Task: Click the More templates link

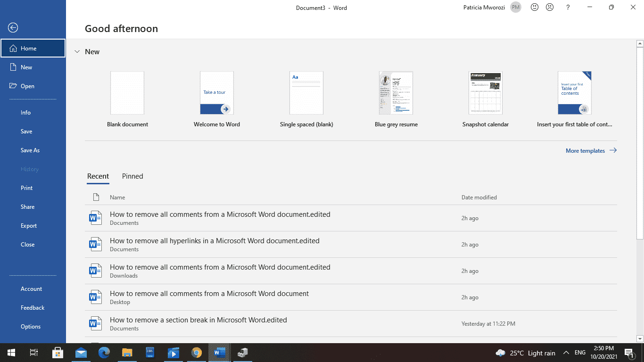Action: coord(585,150)
